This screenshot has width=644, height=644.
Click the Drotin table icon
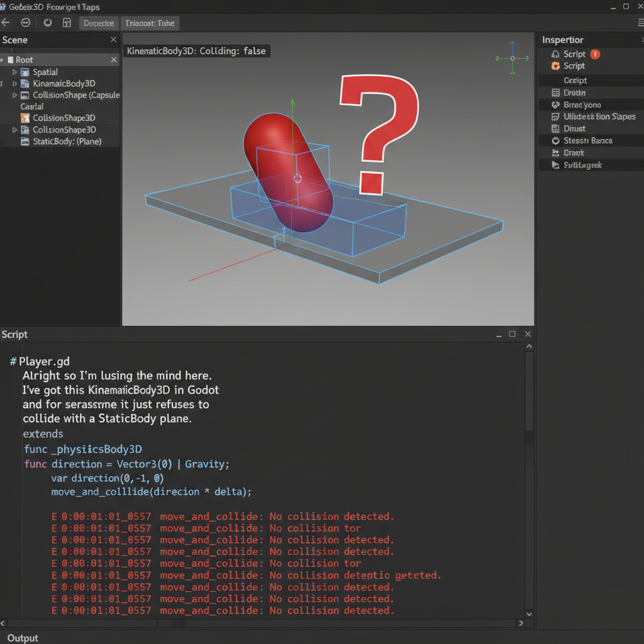pyautogui.click(x=555, y=92)
